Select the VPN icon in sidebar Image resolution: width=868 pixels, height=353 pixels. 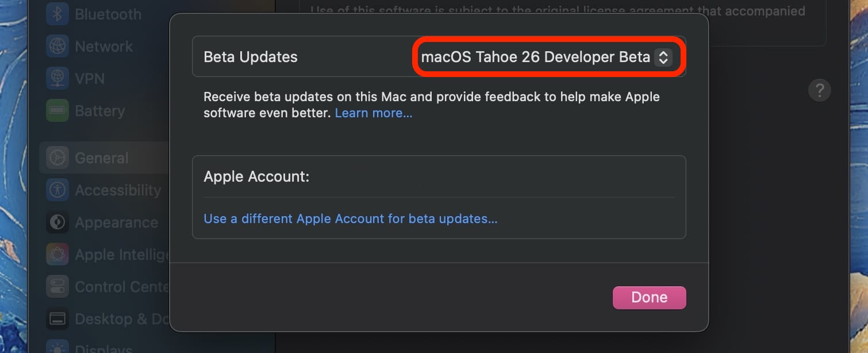pos(57,78)
